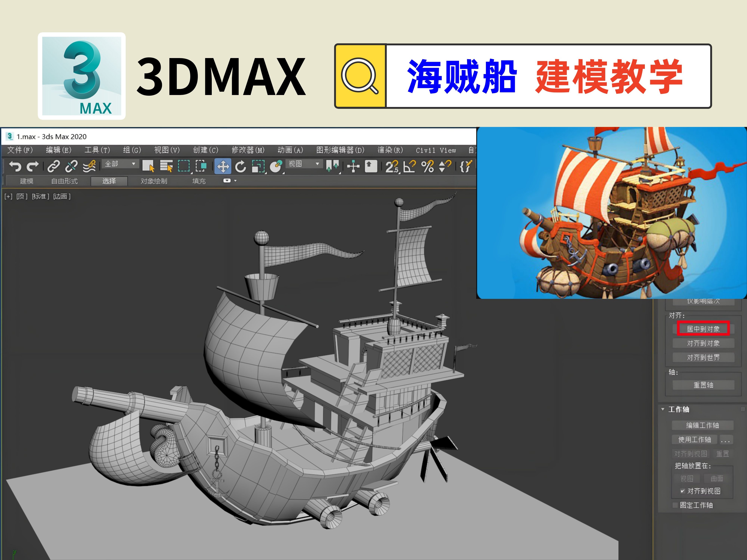Viewport: 747px width, 560px height.
Task: Click the Unlink Selection icon
Action: click(72, 166)
